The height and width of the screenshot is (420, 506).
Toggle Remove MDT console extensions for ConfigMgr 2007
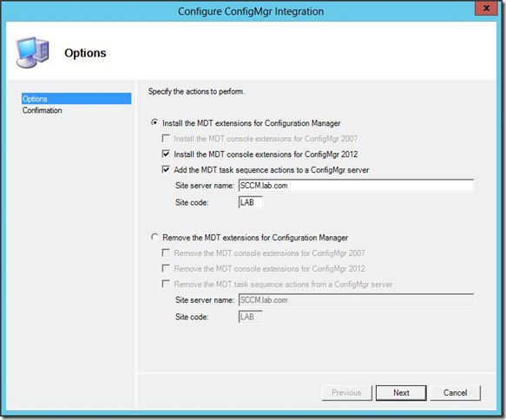(x=166, y=253)
